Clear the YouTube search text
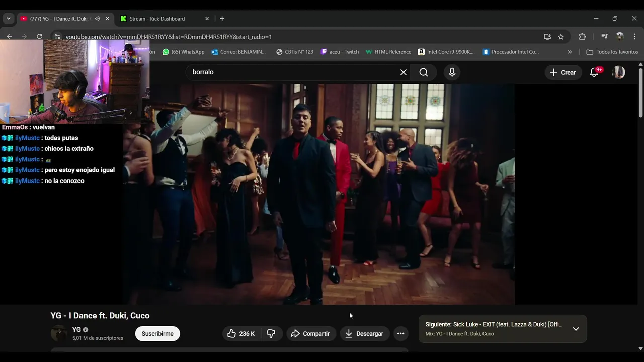 tap(404, 72)
